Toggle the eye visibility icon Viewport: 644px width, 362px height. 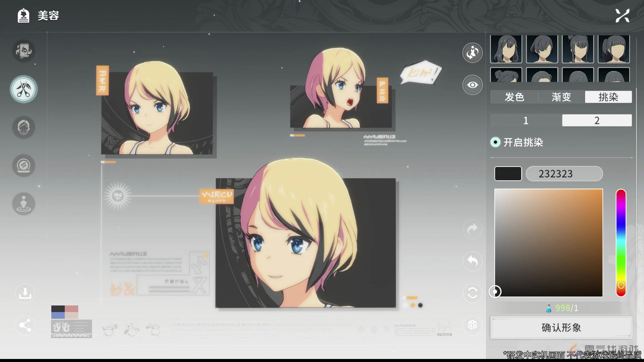(x=472, y=85)
